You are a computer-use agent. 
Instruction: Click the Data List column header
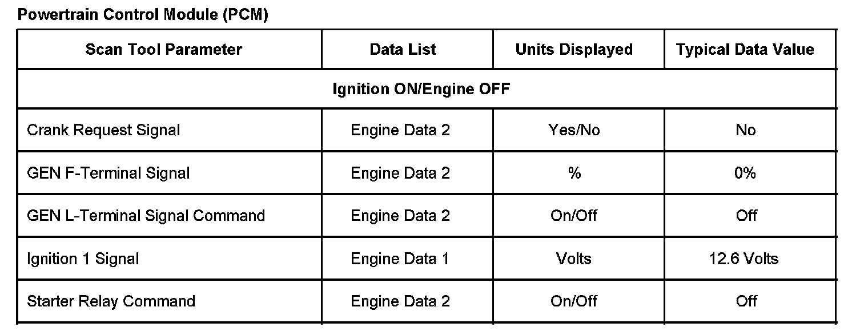[403, 50]
